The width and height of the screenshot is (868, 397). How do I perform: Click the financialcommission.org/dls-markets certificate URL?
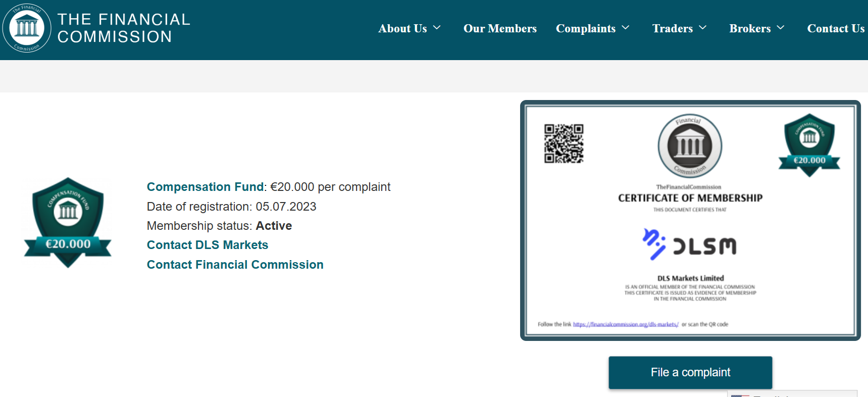[626, 324]
